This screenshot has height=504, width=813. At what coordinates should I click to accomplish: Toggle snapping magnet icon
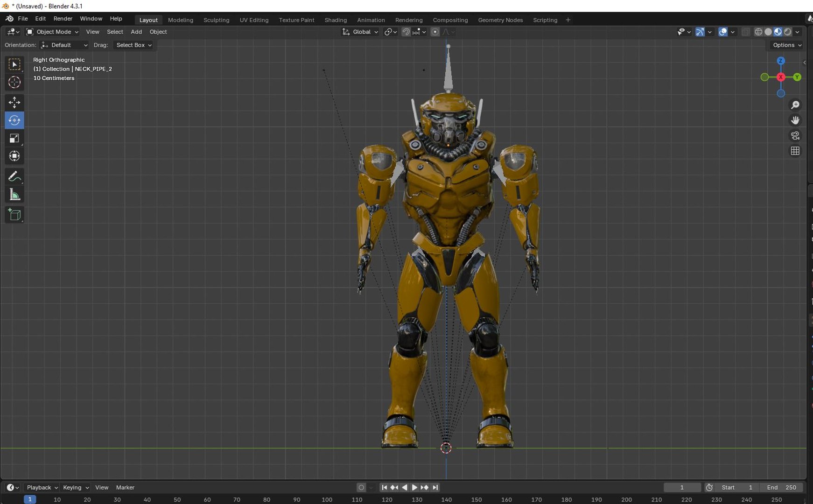406,32
